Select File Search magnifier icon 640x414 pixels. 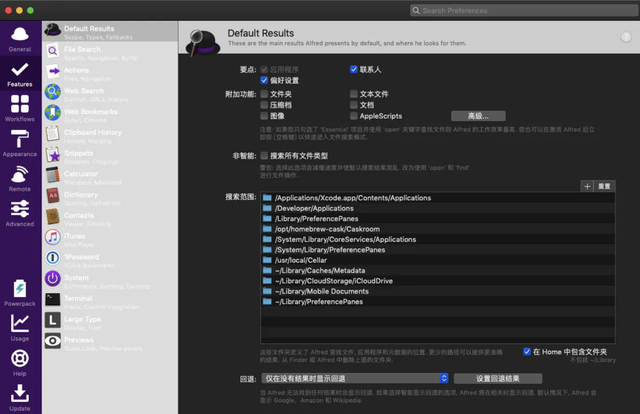tap(53, 51)
